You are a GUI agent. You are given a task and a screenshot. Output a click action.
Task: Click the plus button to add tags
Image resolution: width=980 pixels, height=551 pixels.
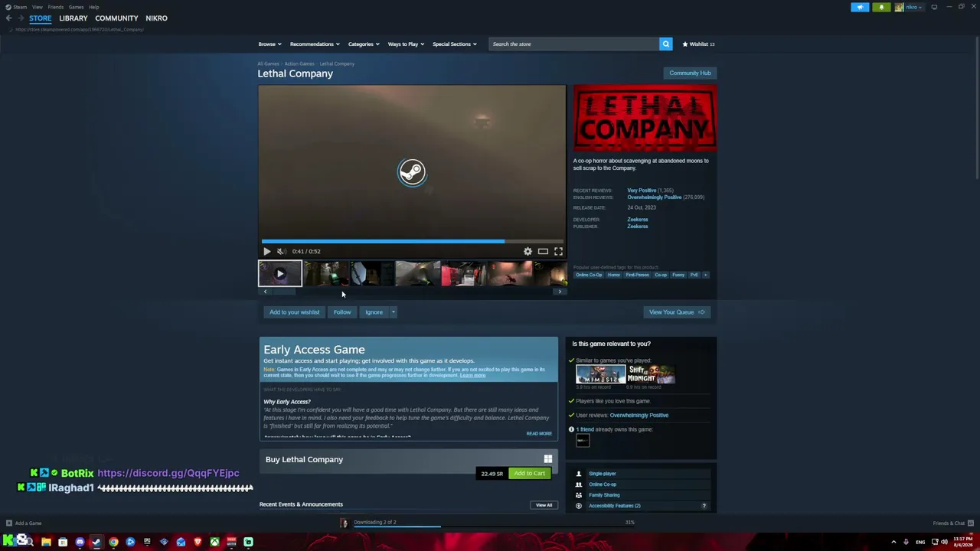(x=705, y=275)
